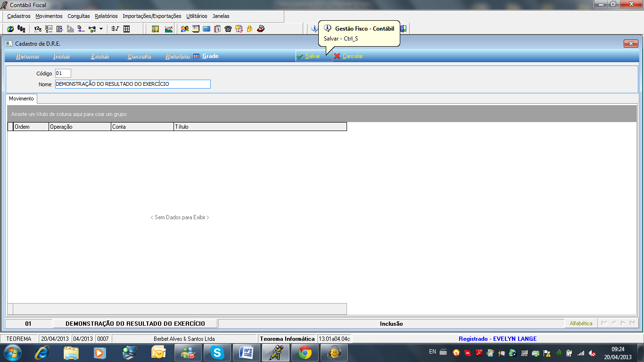
Task: Click the exit door toolbar icon
Action: [x=404, y=29]
